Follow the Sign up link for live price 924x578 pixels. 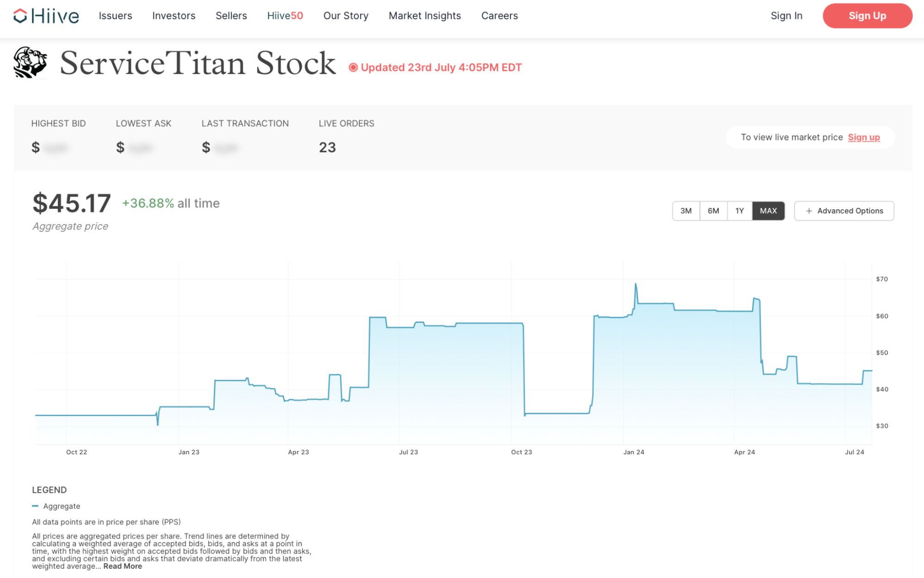[x=864, y=137]
